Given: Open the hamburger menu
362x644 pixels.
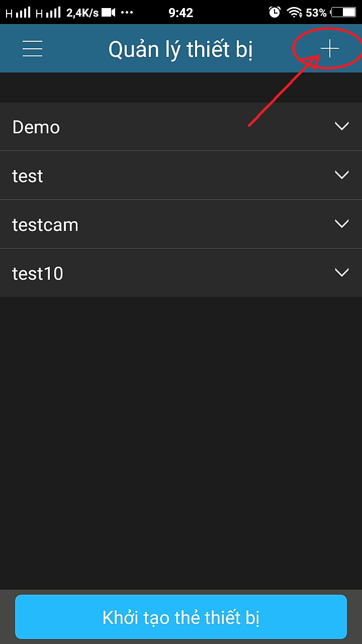Looking at the screenshot, I should pyautogui.click(x=33, y=49).
